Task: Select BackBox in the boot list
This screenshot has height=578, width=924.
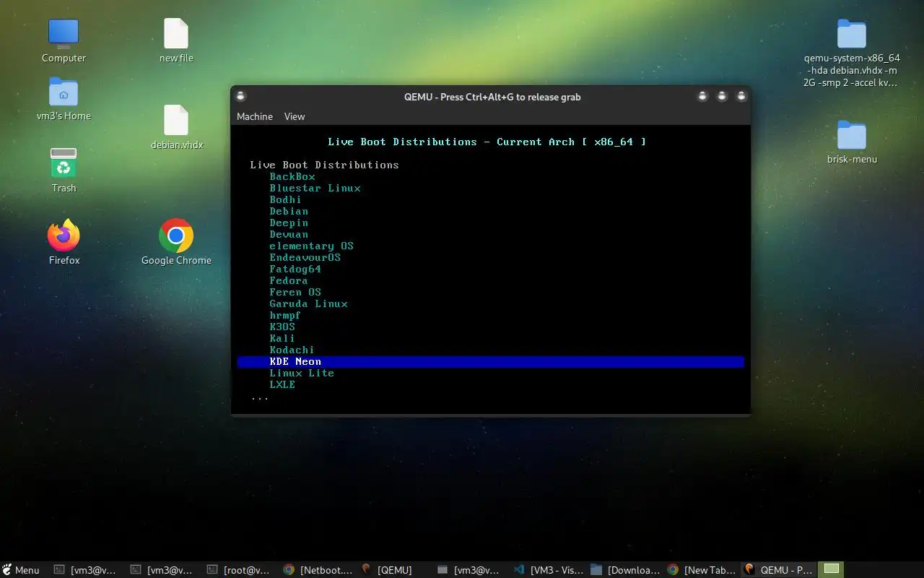Action: pos(292,176)
